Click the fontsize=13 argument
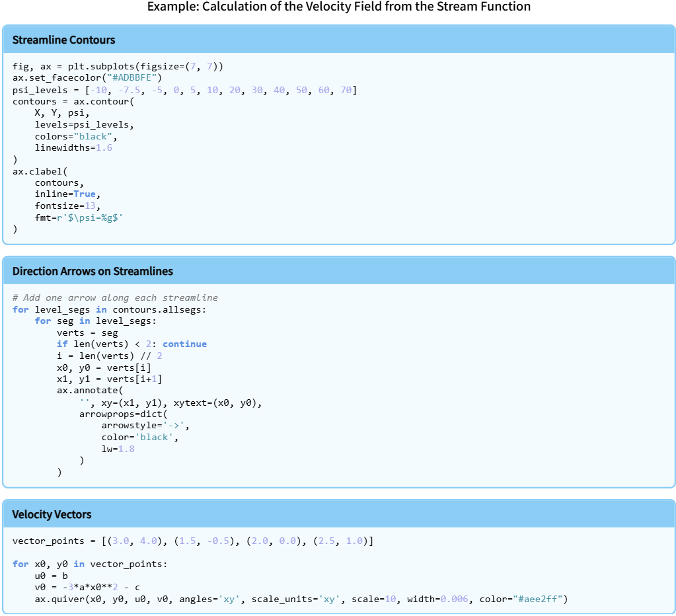 pos(67,206)
